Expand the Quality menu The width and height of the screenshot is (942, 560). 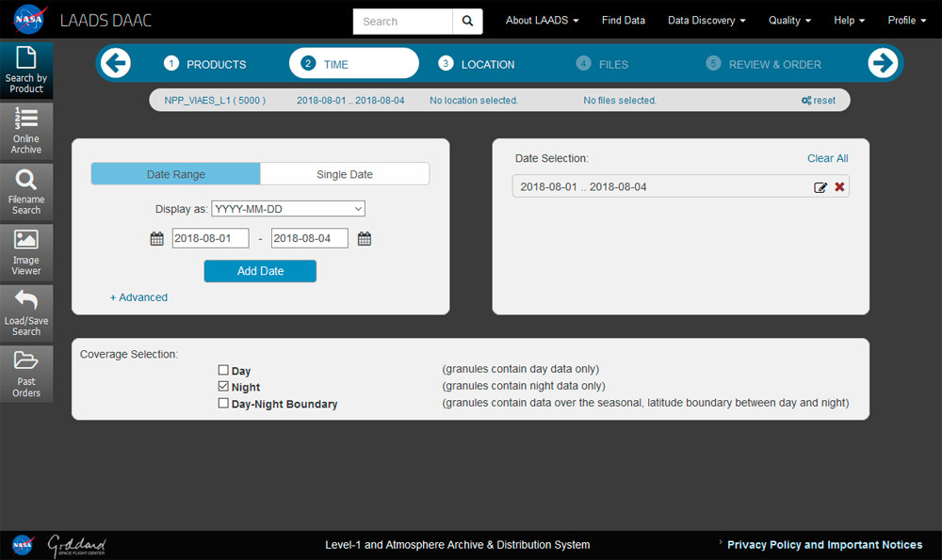pyautogui.click(x=789, y=21)
